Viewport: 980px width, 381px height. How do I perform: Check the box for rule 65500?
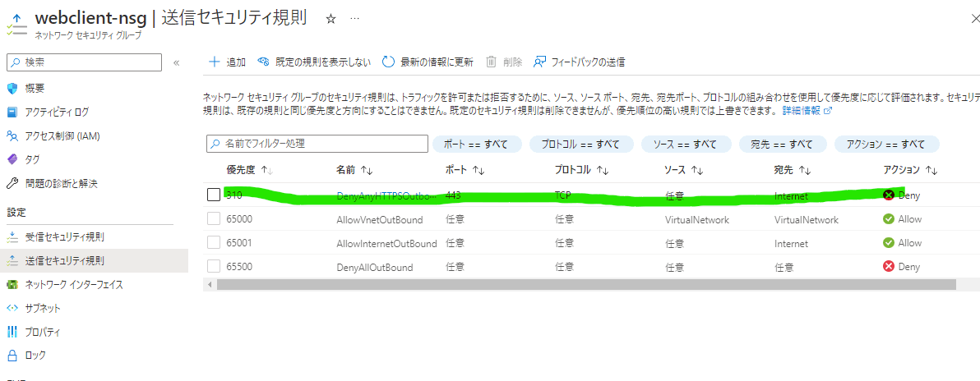pyautogui.click(x=214, y=267)
